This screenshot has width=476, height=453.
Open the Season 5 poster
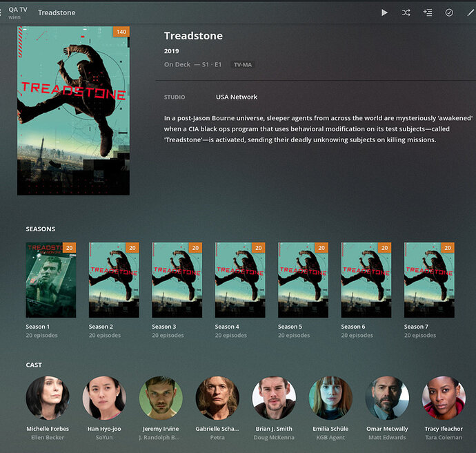(x=304, y=280)
